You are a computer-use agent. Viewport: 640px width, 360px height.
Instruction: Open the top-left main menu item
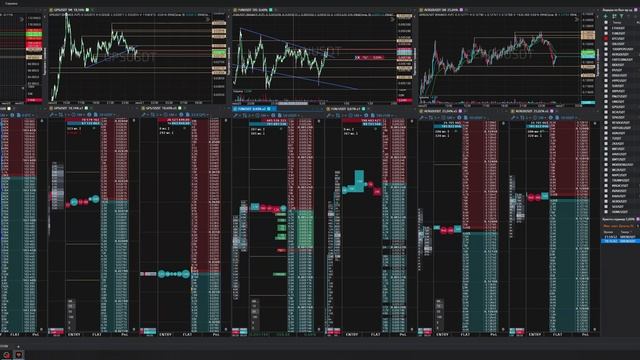(x=11, y=3)
